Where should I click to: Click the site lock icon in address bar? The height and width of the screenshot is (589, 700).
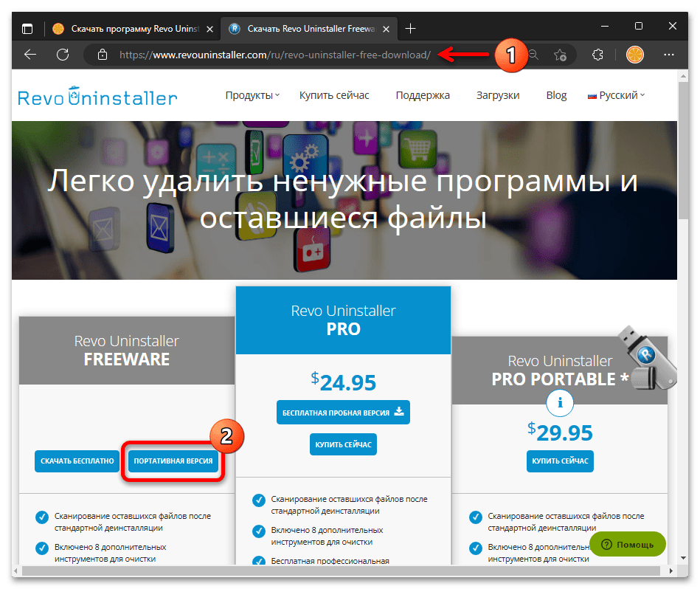pyautogui.click(x=103, y=55)
